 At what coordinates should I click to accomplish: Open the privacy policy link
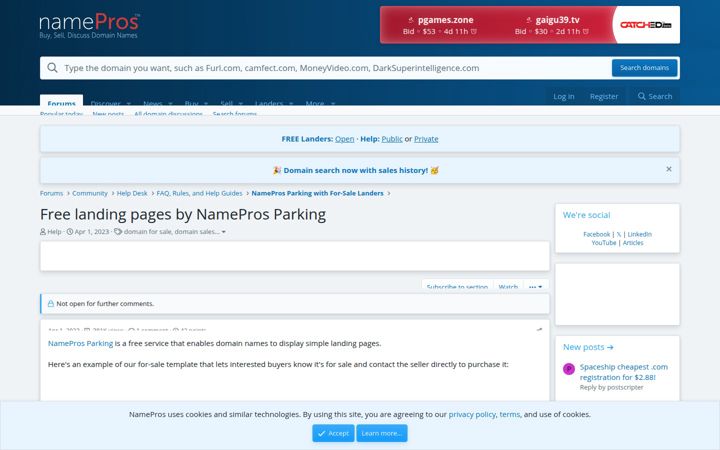point(472,414)
